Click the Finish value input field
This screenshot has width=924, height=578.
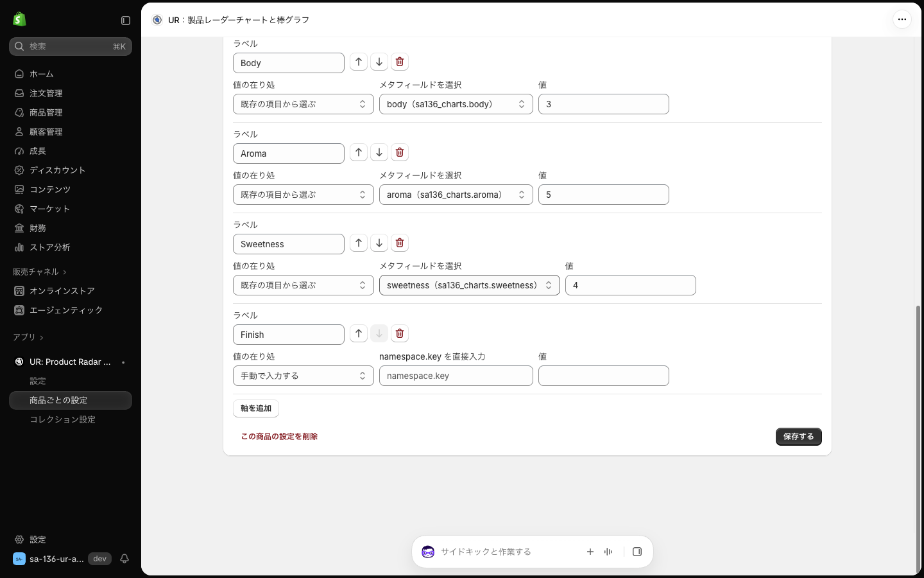click(604, 376)
